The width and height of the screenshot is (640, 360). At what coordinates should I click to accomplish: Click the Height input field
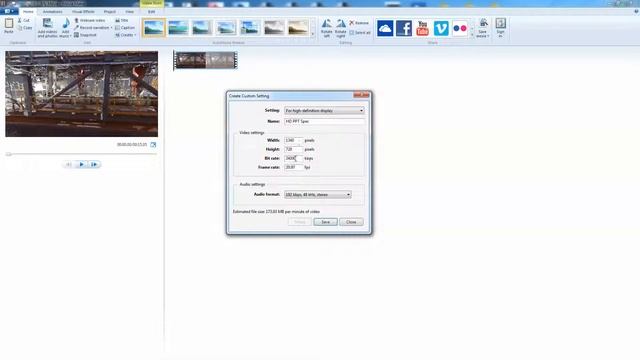293,149
